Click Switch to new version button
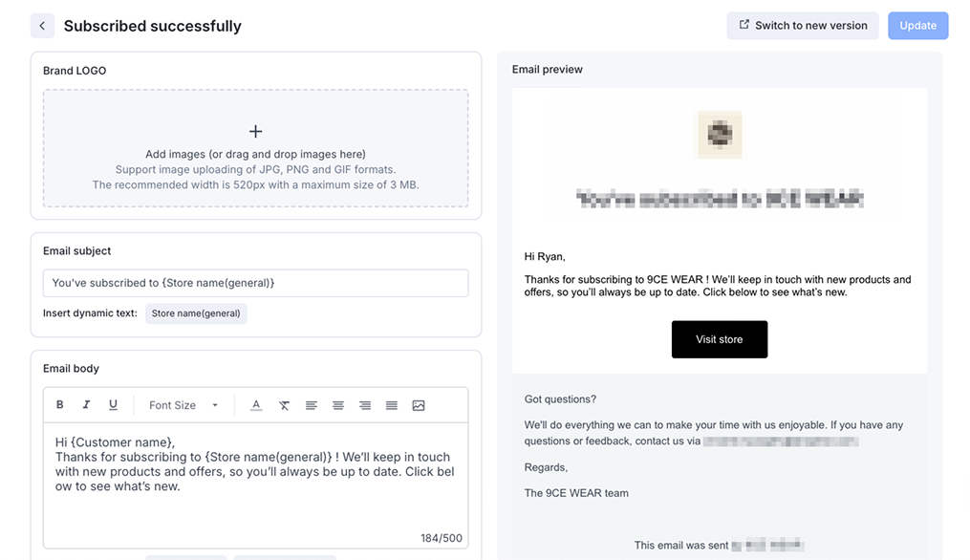Screen dimensions: 970x560 point(803,26)
